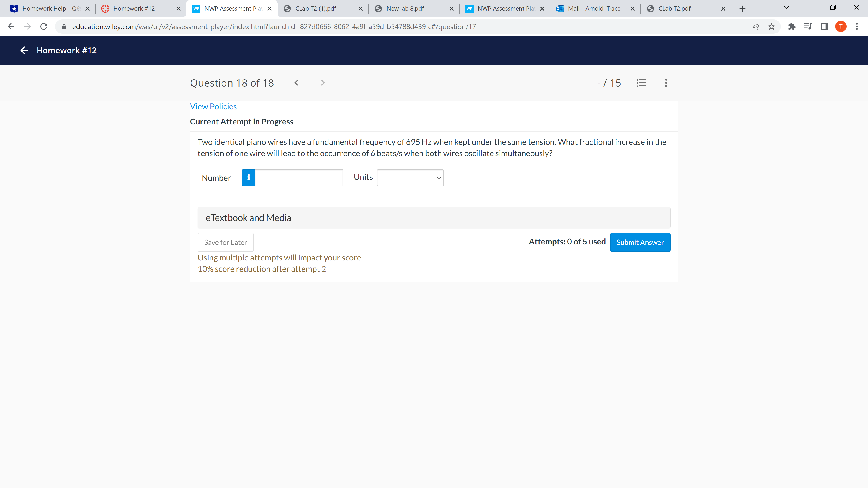Go back using the Homework #12 arrow

[24, 51]
